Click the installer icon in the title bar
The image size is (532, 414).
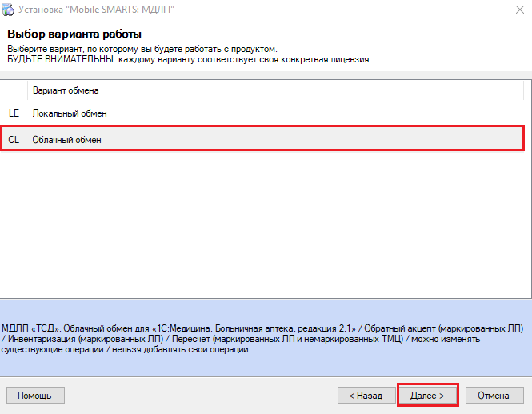8,10
